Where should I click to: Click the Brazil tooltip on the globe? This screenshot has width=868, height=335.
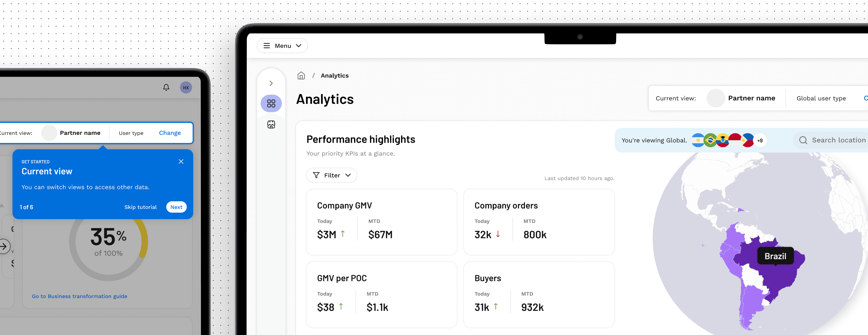pyautogui.click(x=775, y=256)
